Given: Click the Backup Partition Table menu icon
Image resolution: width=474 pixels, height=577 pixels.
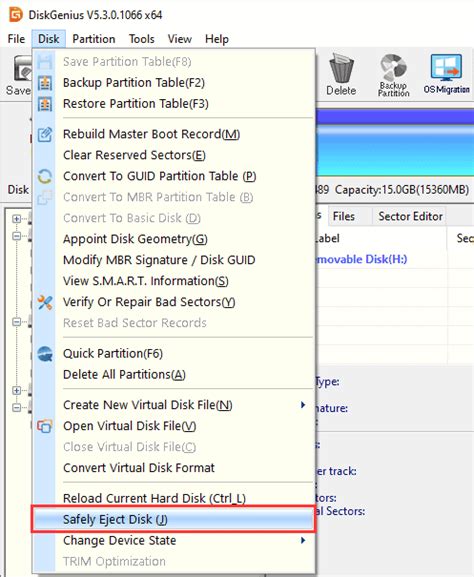Looking at the screenshot, I should point(45,83).
